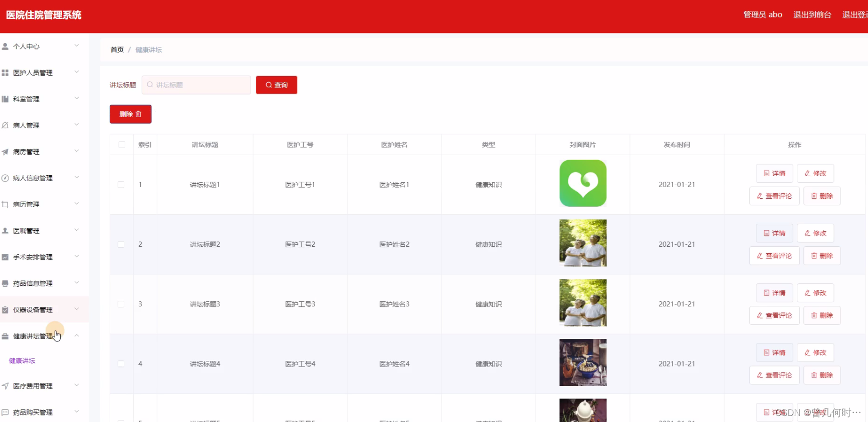This screenshot has width=868, height=422.
Task: Click the red 查询 search button
Action: tap(277, 85)
